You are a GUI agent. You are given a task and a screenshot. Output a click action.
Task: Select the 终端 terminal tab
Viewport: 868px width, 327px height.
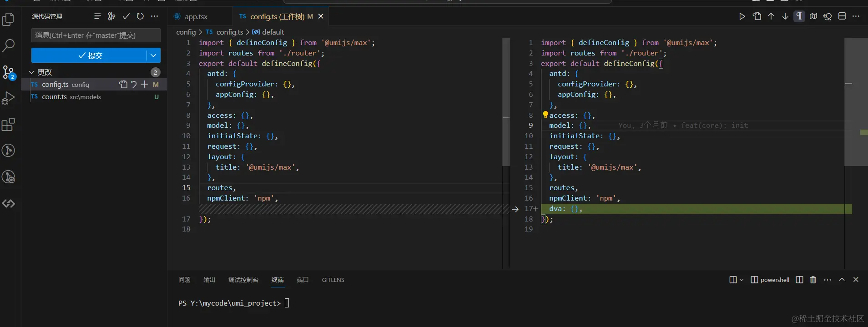pyautogui.click(x=278, y=280)
